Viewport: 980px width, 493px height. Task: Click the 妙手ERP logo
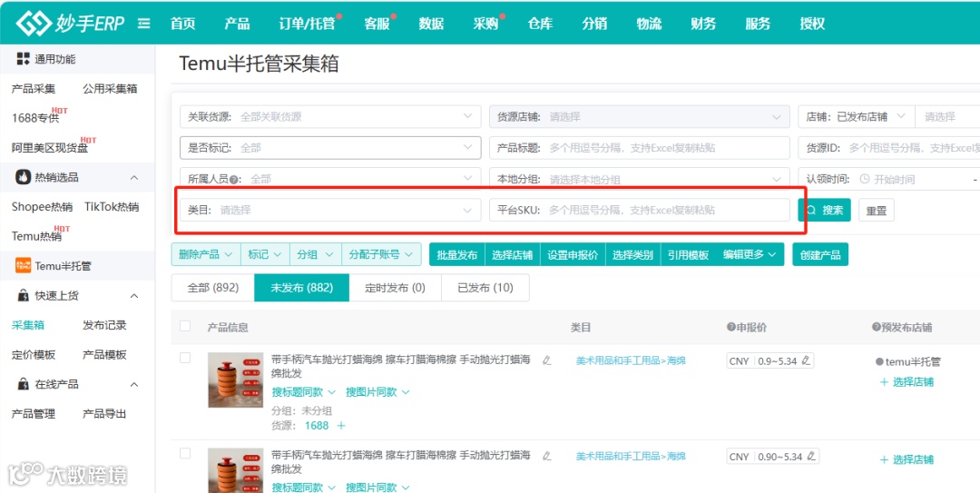click(69, 24)
